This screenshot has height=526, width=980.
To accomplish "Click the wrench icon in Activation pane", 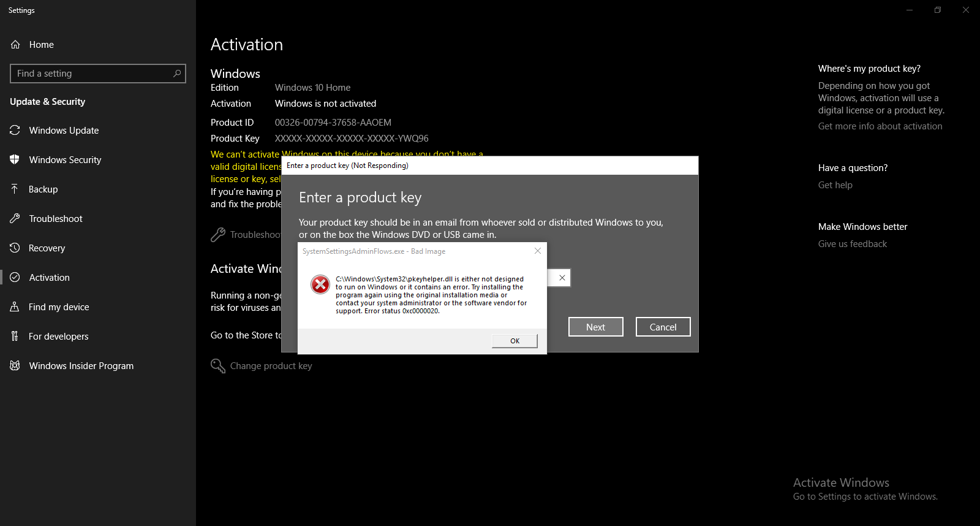I will (218, 235).
